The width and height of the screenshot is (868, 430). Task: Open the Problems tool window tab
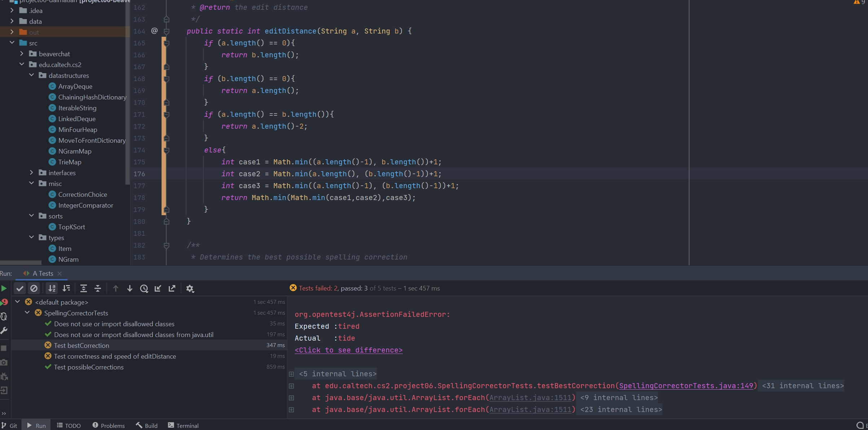[109, 426]
